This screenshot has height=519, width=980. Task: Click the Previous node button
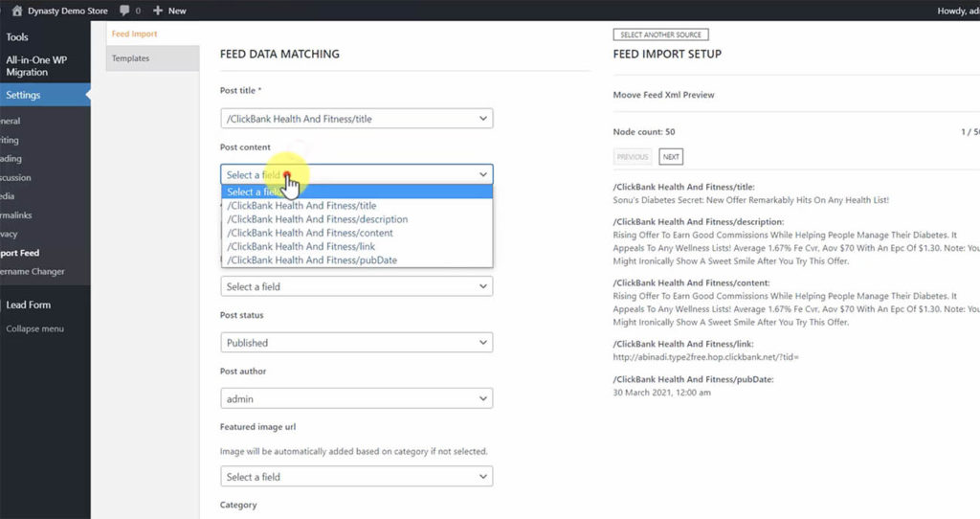(x=633, y=157)
